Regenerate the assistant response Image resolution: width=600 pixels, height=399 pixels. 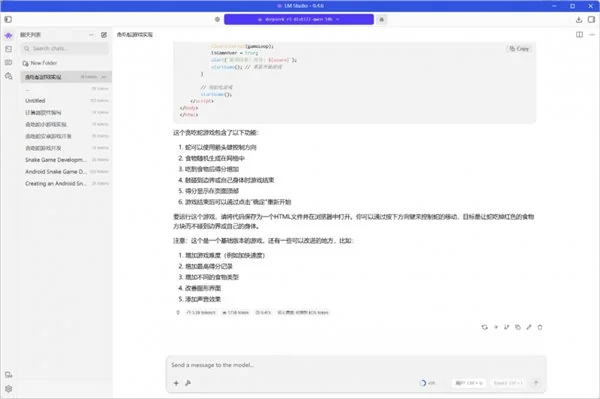coord(484,327)
